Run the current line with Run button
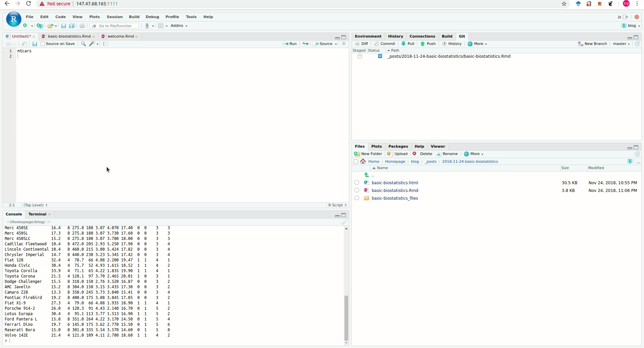Screen dimensions: 644x348 pyautogui.click(x=290, y=44)
